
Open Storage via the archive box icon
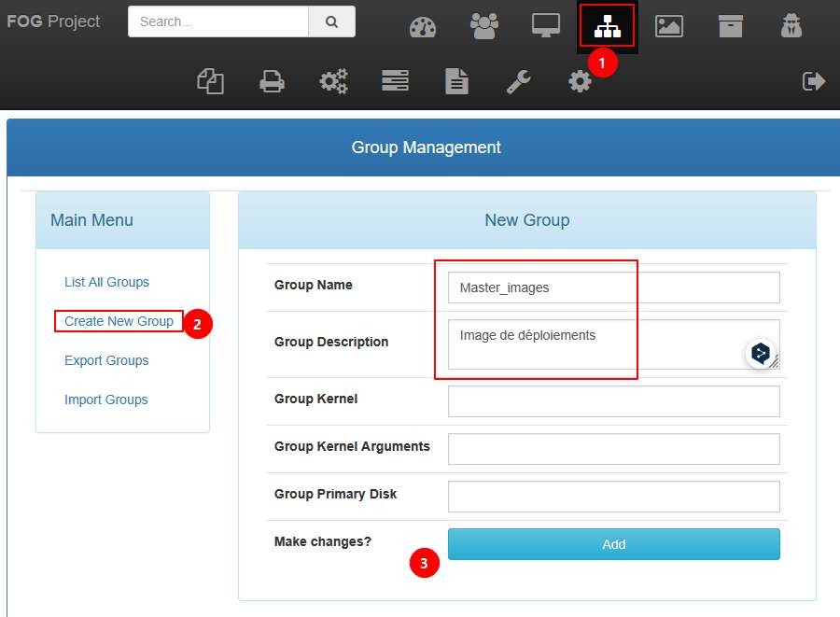point(731,26)
